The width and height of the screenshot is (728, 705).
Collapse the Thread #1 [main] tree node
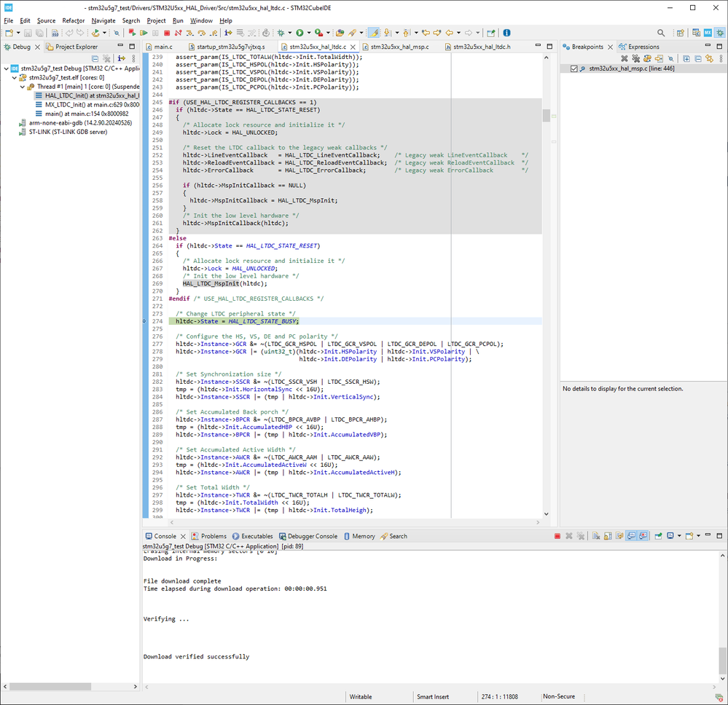[23, 86]
